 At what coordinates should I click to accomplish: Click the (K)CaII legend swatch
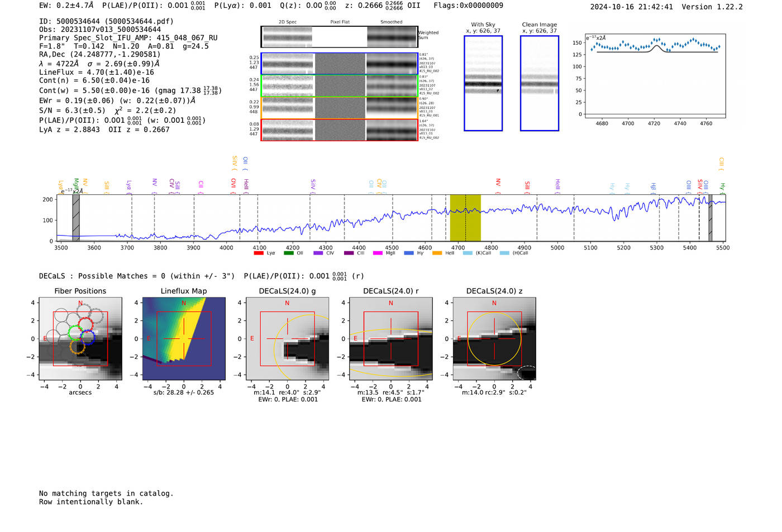click(468, 253)
